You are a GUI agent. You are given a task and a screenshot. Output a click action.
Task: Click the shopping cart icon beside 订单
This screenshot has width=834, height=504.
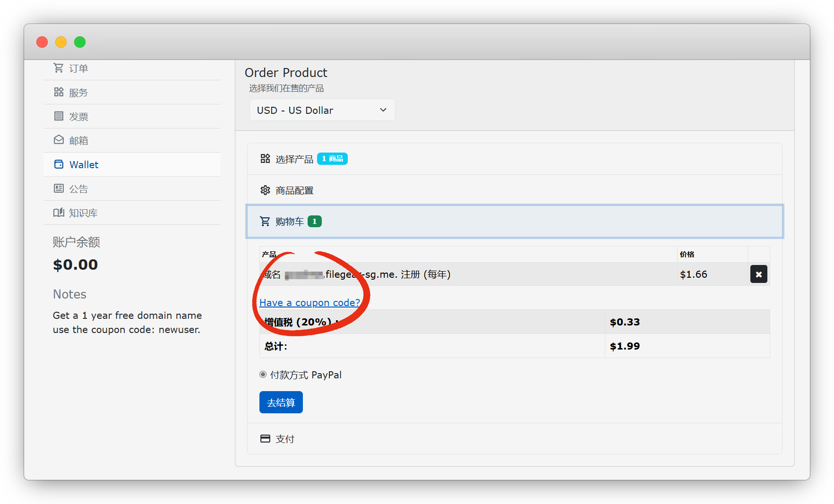click(x=58, y=68)
